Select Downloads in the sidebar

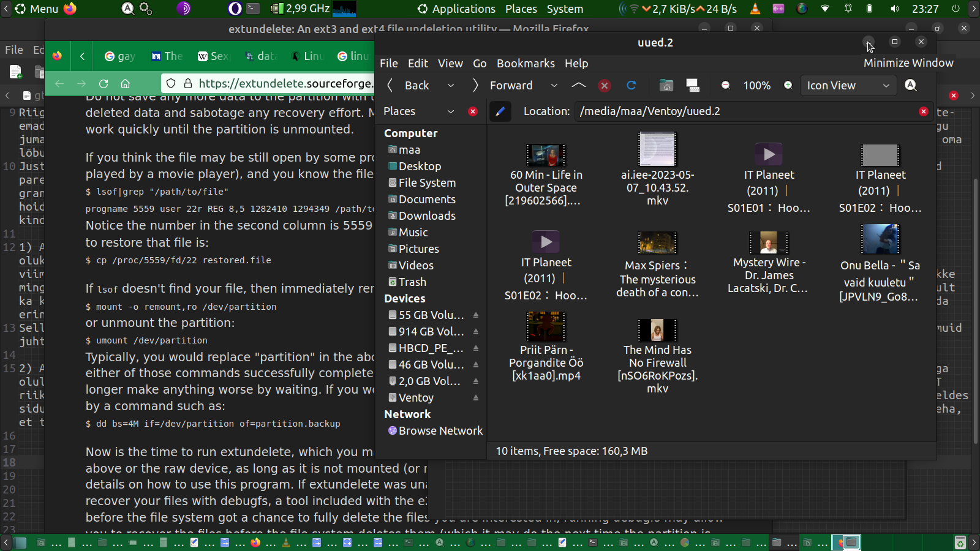click(427, 216)
